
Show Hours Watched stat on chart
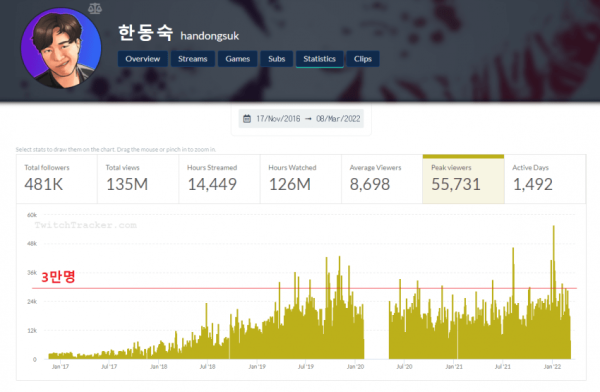[x=301, y=179]
